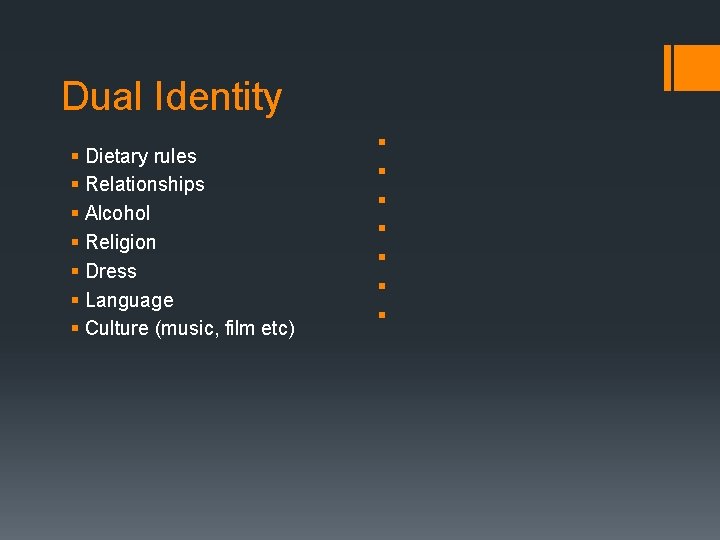
Task: Click the 'Alcohol' bullet text
Action: pos(118,213)
